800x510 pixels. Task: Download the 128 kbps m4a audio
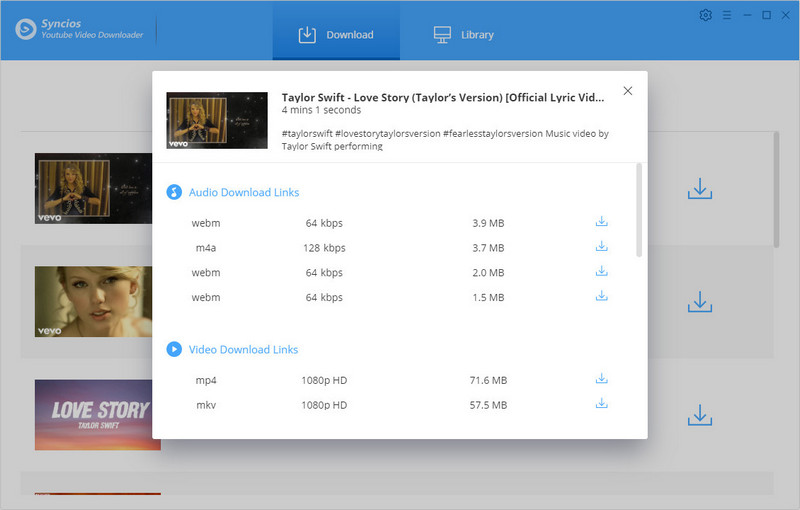tap(601, 247)
